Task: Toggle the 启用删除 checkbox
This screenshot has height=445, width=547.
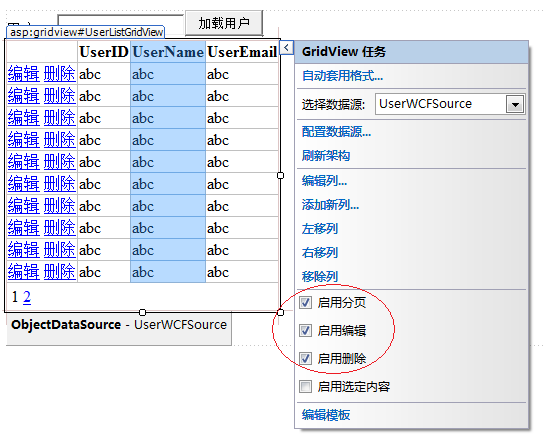Action: point(305,358)
